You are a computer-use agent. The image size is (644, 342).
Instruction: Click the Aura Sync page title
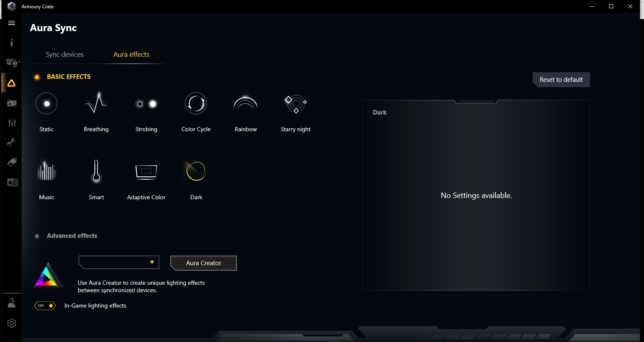[53, 28]
